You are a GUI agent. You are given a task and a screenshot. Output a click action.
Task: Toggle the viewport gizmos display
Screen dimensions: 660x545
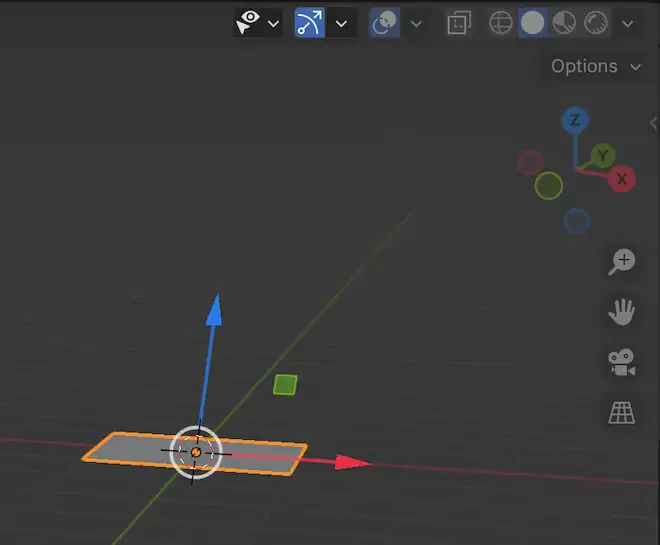point(309,23)
